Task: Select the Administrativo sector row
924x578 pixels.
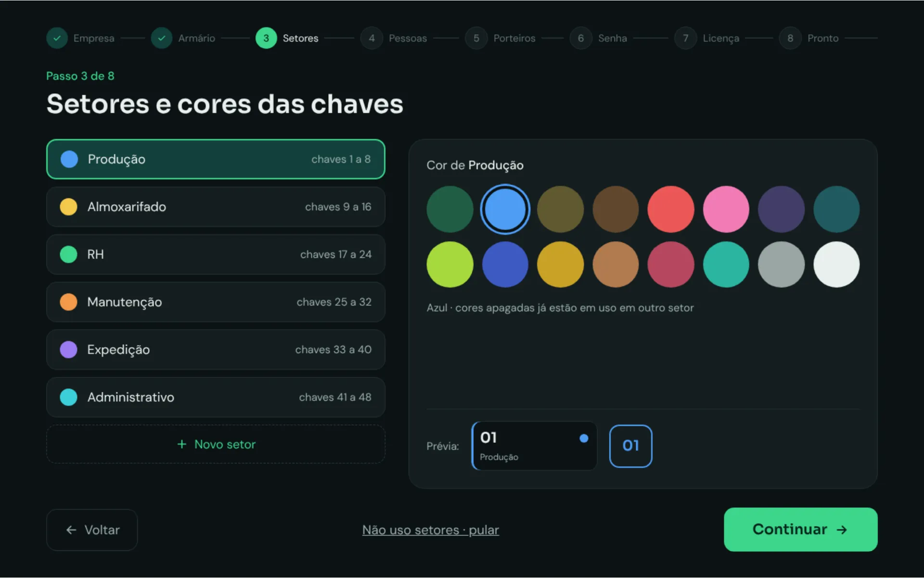Action: 216,397
